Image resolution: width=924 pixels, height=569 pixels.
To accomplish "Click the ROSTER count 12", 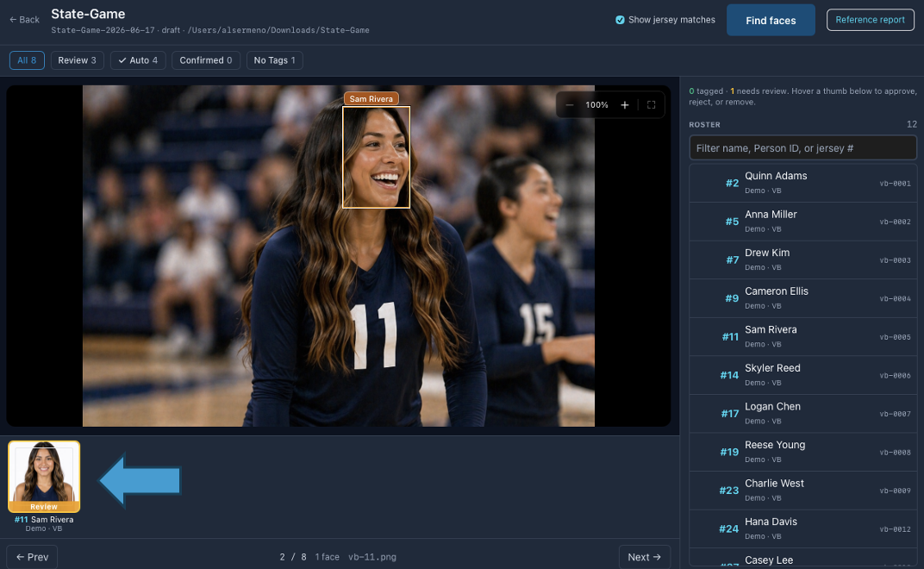I will tap(912, 124).
